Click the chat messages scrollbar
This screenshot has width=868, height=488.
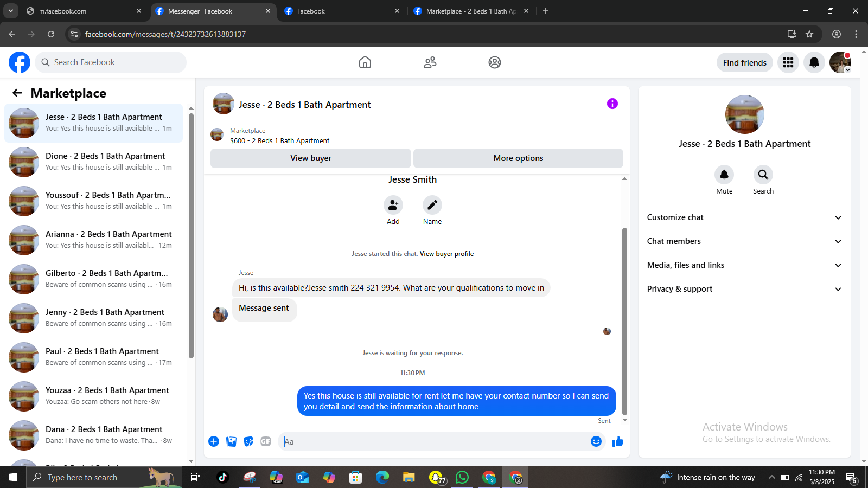624,321
